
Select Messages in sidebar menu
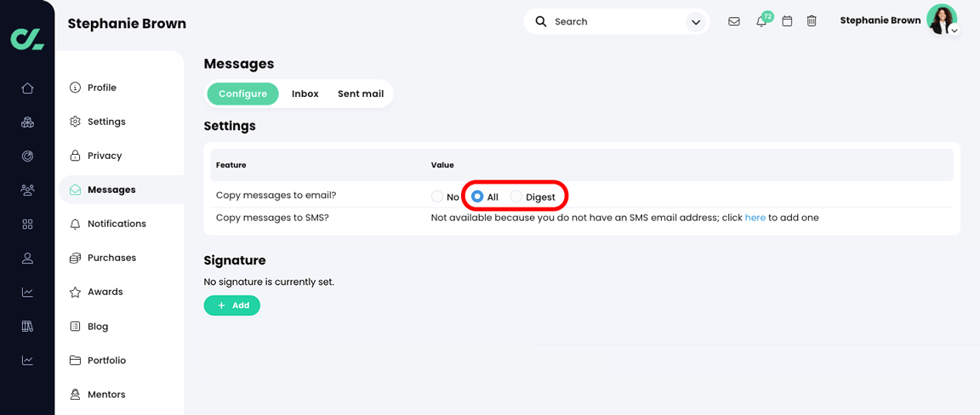pos(122,190)
